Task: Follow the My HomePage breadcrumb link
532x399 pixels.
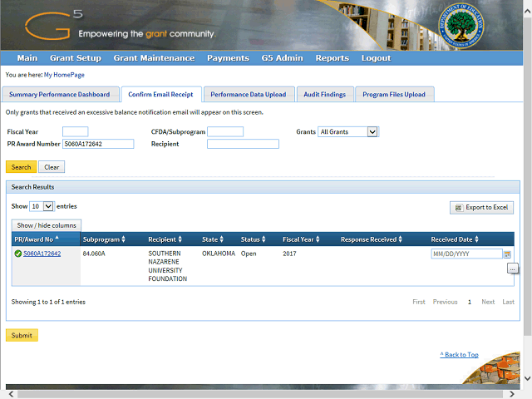Action: [x=64, y=75]
